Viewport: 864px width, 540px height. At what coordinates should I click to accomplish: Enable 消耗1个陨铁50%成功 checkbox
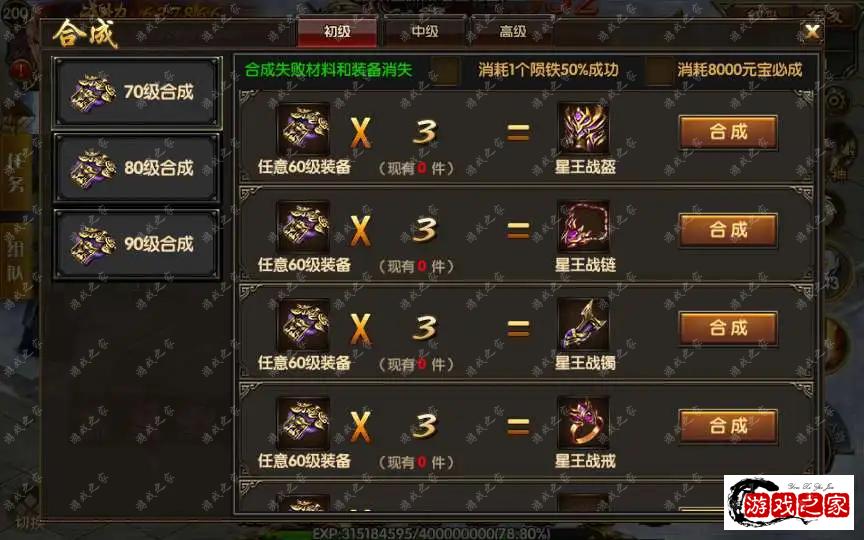click(x=445, y=71)
